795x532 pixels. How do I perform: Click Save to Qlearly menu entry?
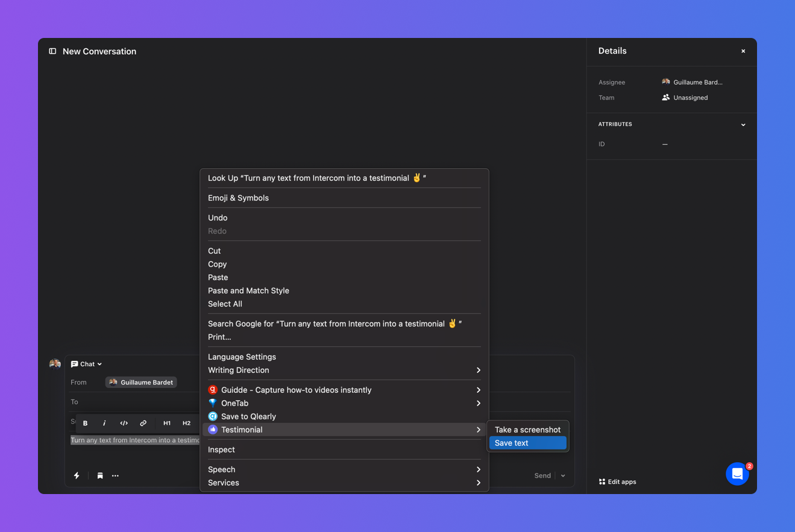[x=344, y=416]
